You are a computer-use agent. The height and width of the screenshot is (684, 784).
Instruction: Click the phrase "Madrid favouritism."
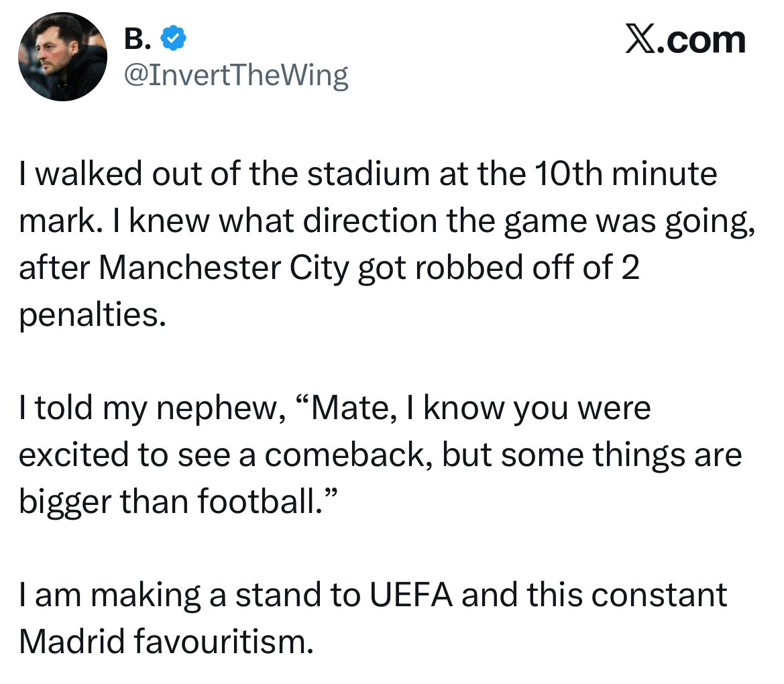pyautogui.click(x=166, y=642)
